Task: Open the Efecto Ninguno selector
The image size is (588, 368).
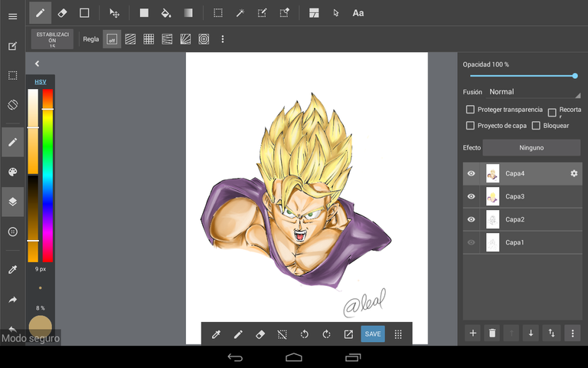Action: [531, 147]
